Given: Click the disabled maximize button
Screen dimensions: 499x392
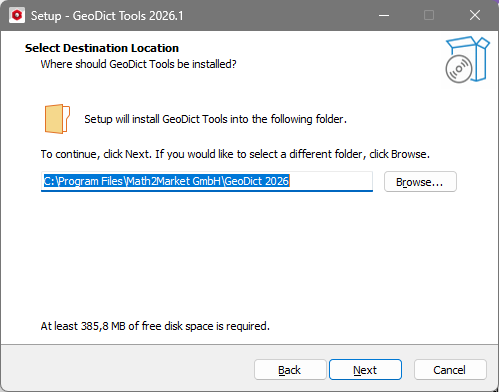Looking at the screenshot, I should (x=429, y=15).
